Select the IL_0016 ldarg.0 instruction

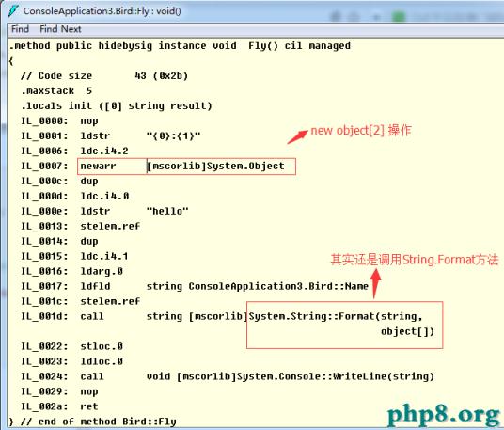click(72, 271)
